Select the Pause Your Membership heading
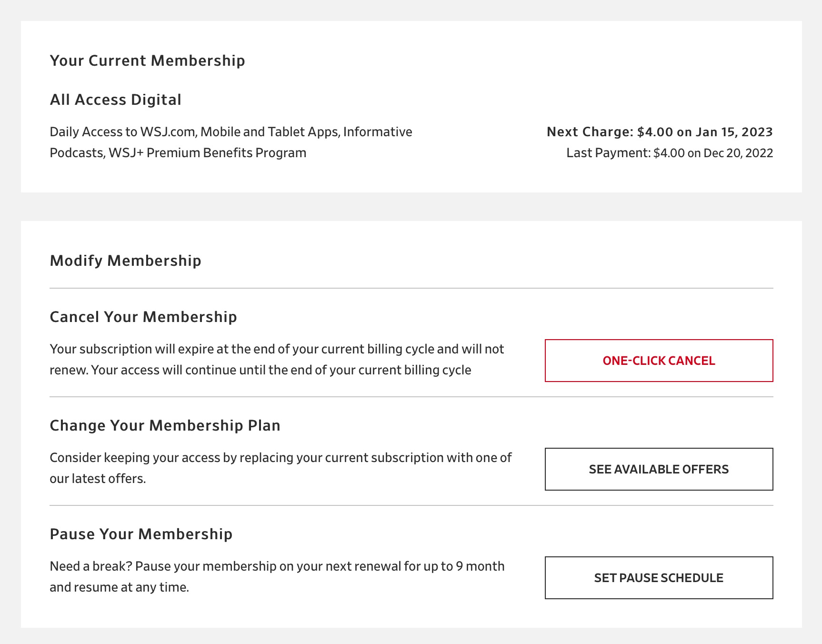Screen dimensions: 822x644 [x=141, y=534]
